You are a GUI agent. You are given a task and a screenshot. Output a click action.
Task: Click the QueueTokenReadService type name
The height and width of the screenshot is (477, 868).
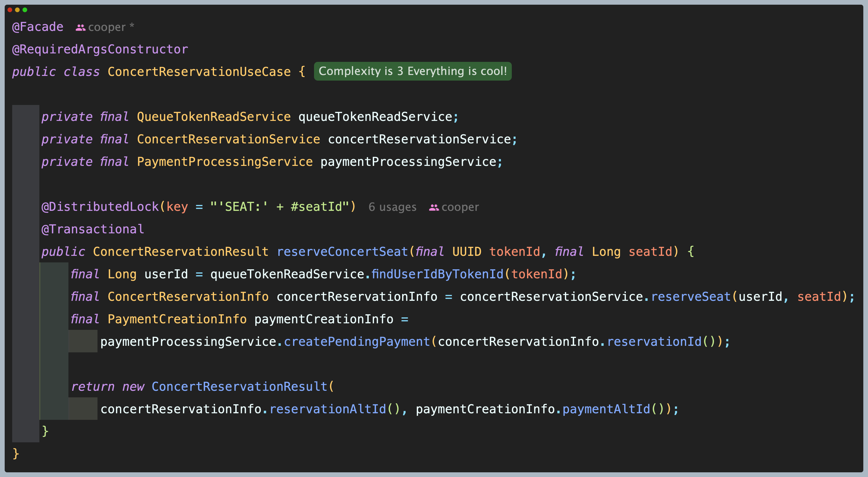pyautogui.click(x=214, y=117)
